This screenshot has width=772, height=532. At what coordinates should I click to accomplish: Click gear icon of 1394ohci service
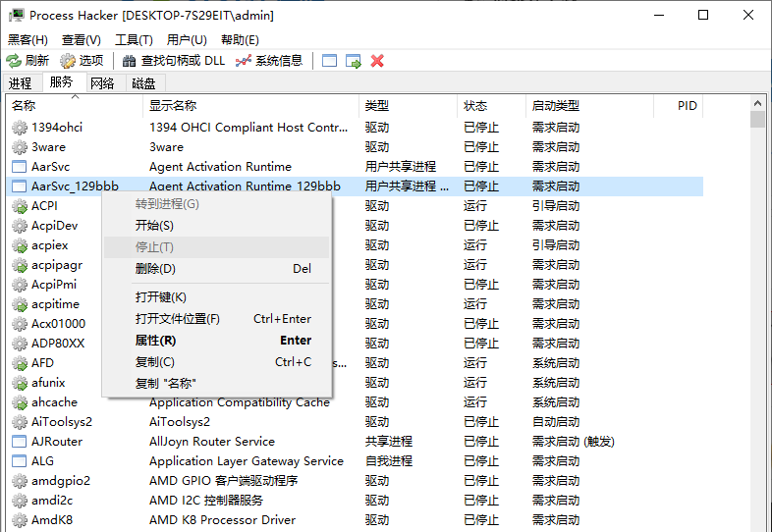[x=19, y=128]
